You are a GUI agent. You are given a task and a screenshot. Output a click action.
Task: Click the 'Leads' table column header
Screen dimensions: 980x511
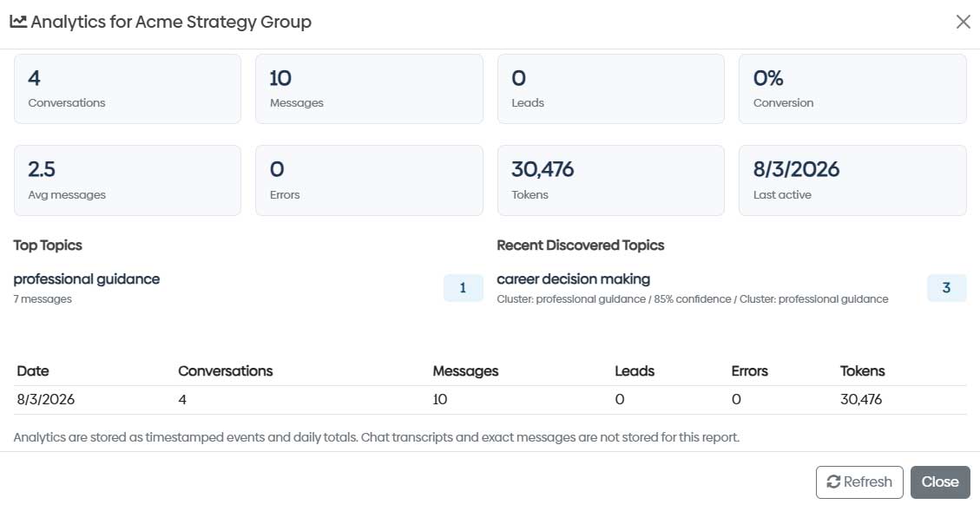(635, 371)
